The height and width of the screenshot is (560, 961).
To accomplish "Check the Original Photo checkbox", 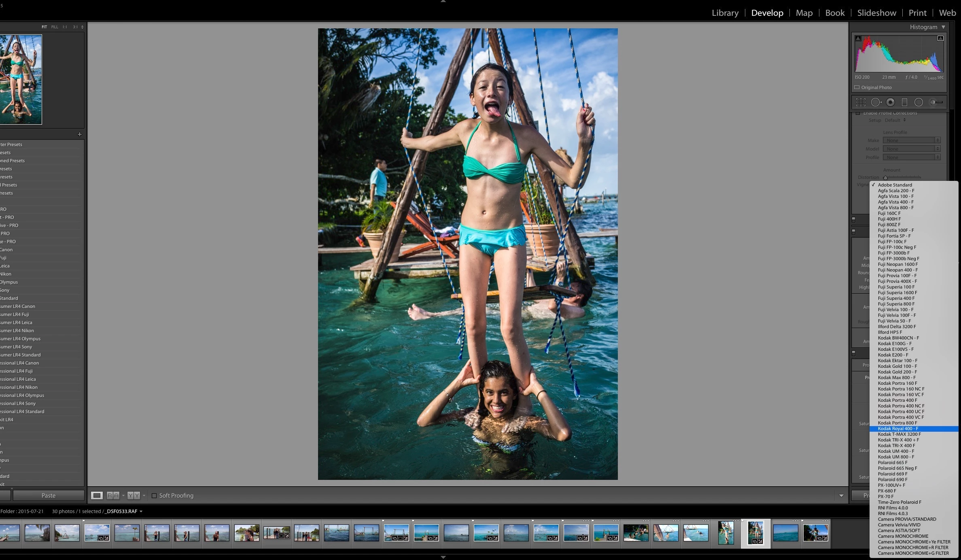I will point(857,87).
